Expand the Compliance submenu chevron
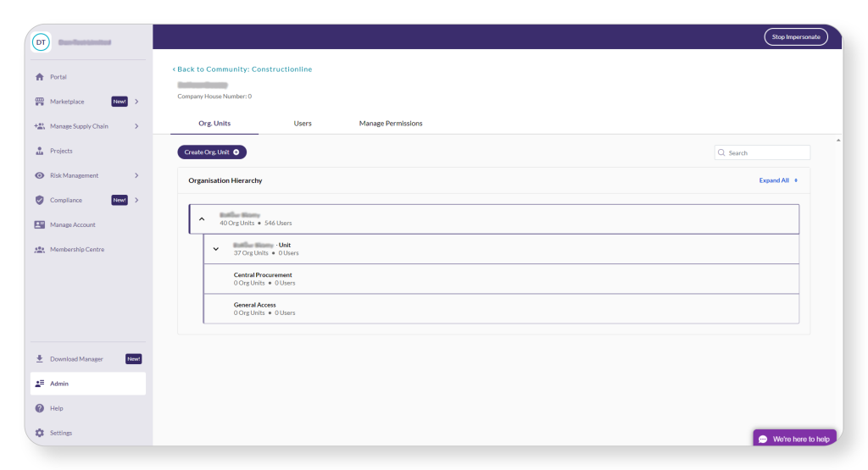This screenshot has width=868, height=470. [x=136, y=200]
